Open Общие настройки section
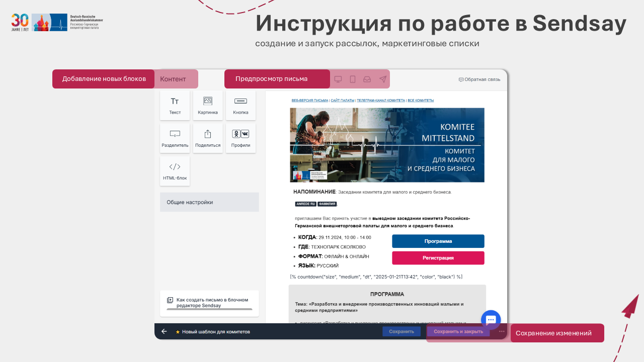The image size is (644, 362). pos(209,202)
